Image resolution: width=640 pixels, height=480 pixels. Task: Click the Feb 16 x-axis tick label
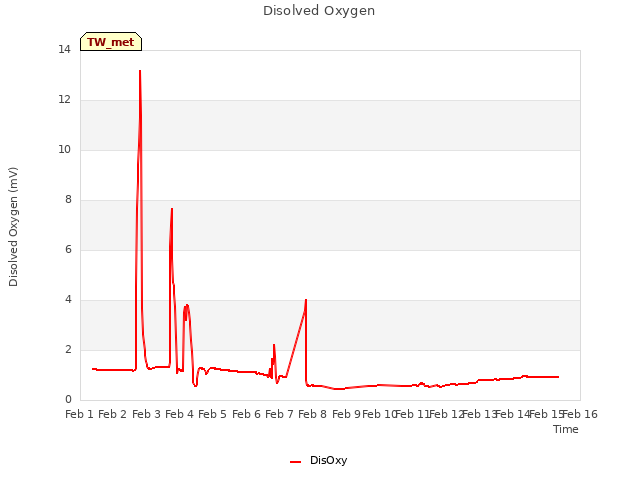tap(580, 415)
